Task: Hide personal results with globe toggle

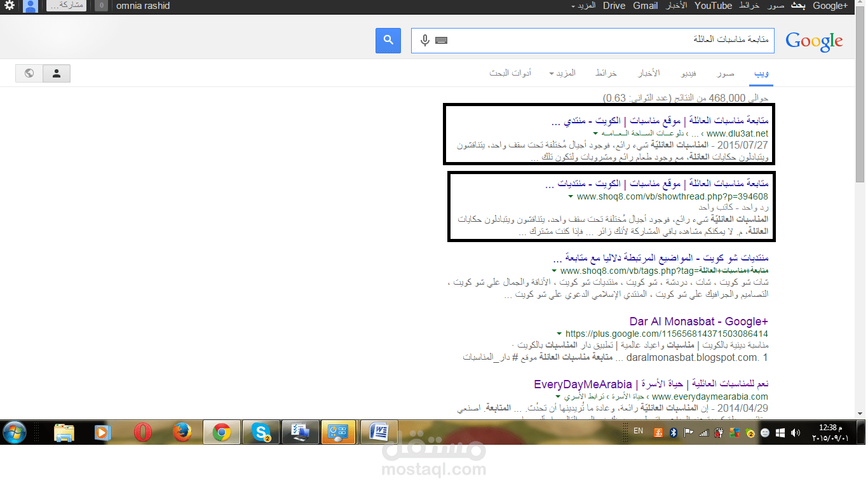Action: [x=29, y=73]
